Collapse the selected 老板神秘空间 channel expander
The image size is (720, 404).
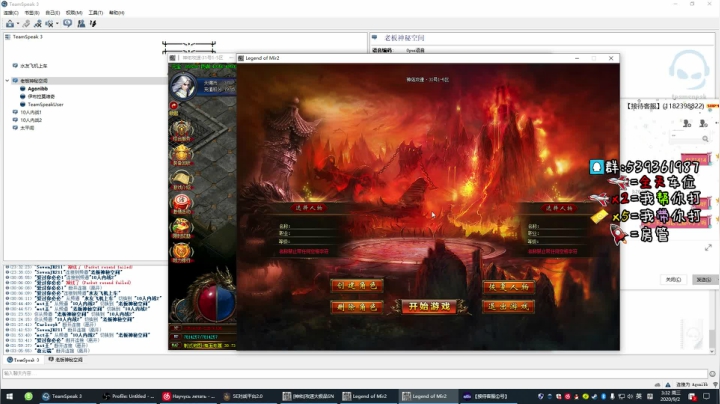(x=7, y=81)
